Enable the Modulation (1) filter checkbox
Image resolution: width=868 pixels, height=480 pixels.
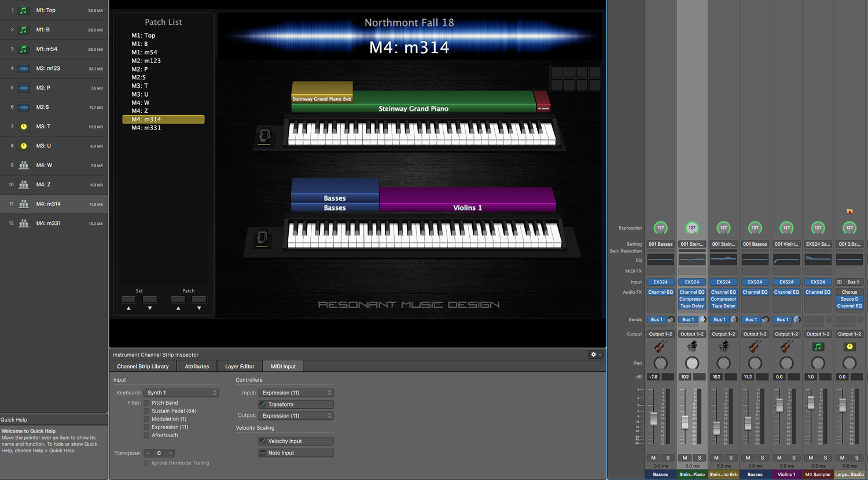[146, 419]
